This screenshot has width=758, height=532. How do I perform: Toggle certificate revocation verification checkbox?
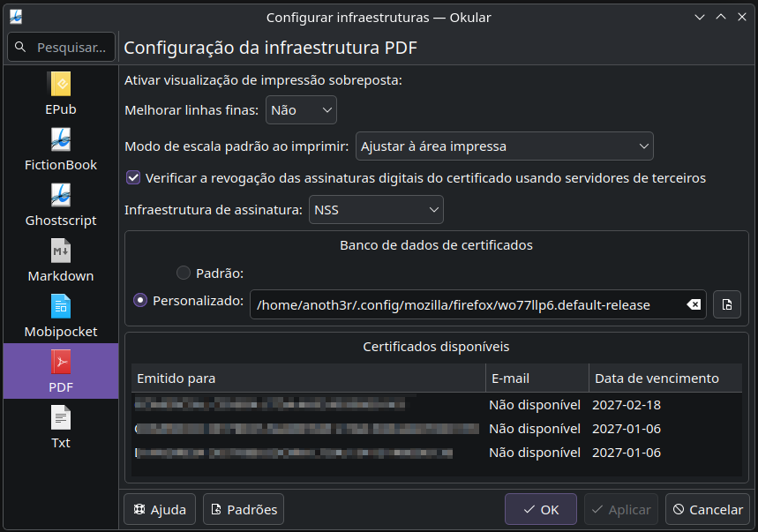tap(133, 177)
